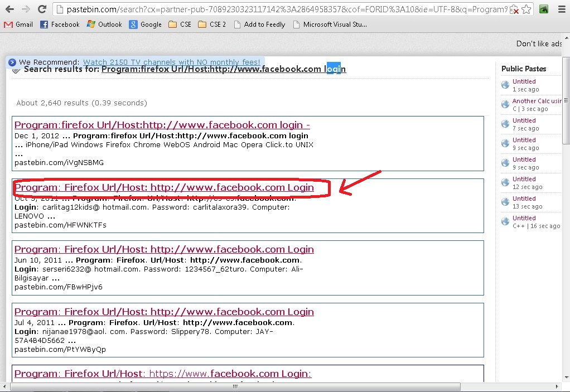Click the blocked popup icon in address bar
The image size is (570, 392).
(514, 10)
